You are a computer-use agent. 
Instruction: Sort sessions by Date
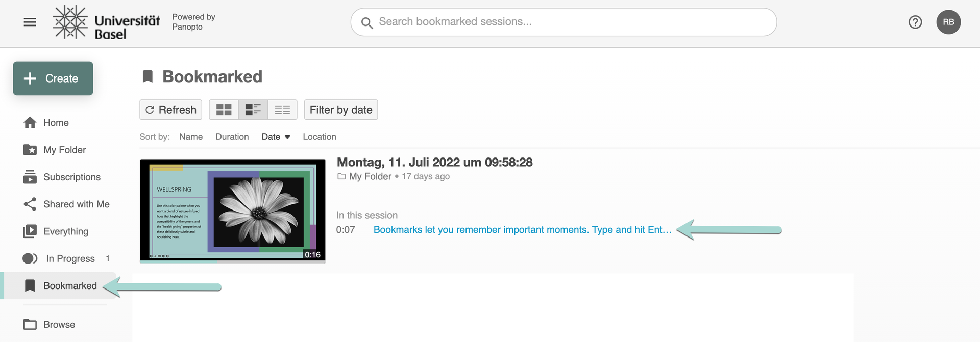pos(275,137)
